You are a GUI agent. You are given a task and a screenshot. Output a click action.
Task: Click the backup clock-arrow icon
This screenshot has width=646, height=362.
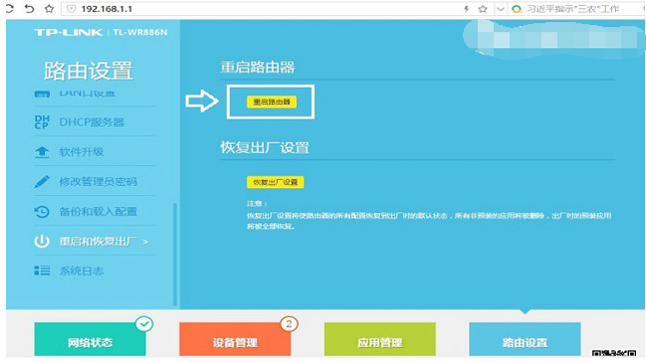pos(42,212)
